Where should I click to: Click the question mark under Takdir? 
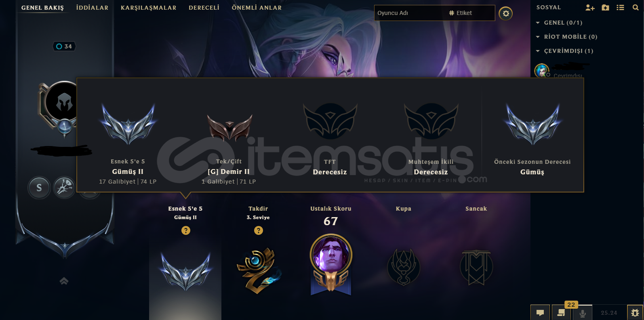(x=259, y=230)
